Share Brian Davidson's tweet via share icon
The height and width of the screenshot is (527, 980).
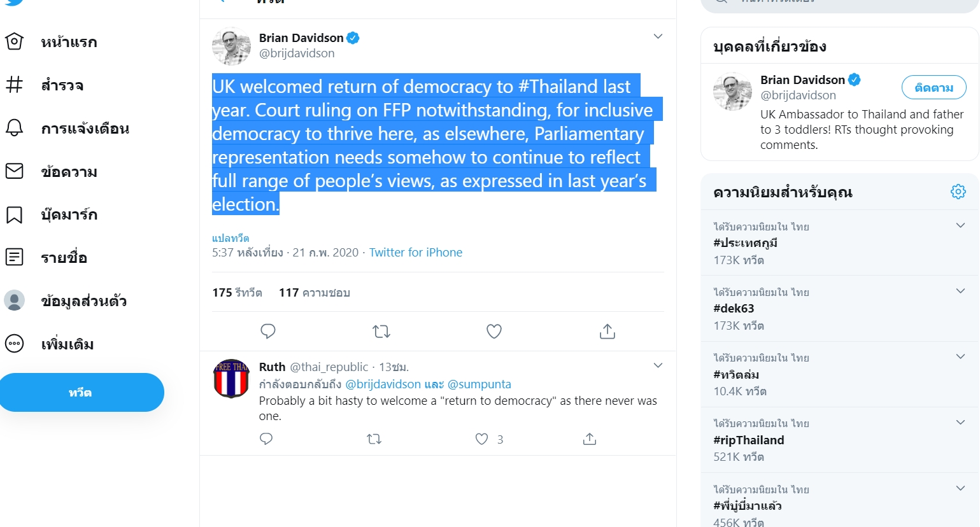(x=607, y=331)
